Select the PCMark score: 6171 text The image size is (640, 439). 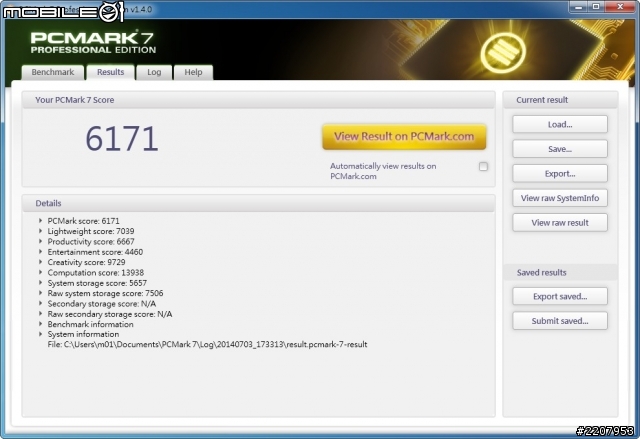point(83,221)
